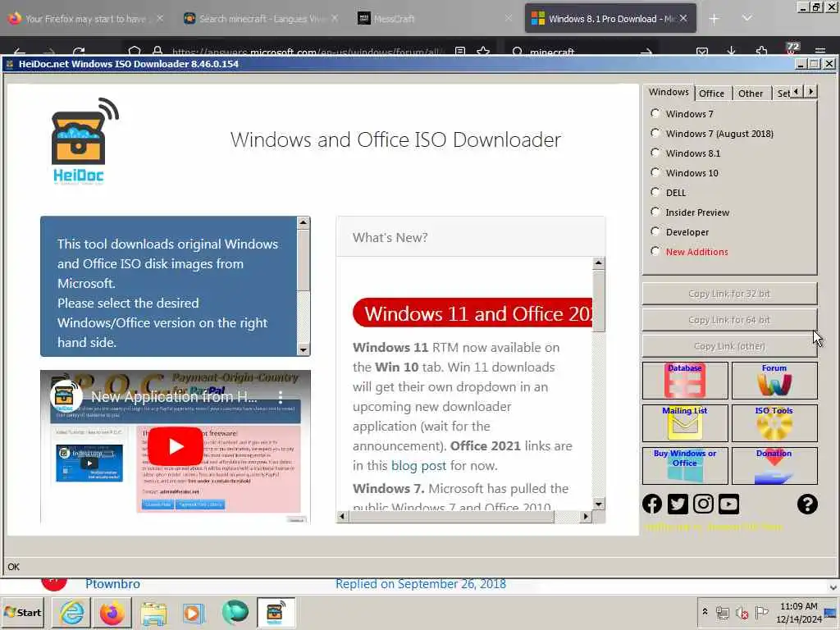The width and height of the screenshot is (840, 630).
Task: Open the Firefox hamburger menu
Action: pos(820,51)
